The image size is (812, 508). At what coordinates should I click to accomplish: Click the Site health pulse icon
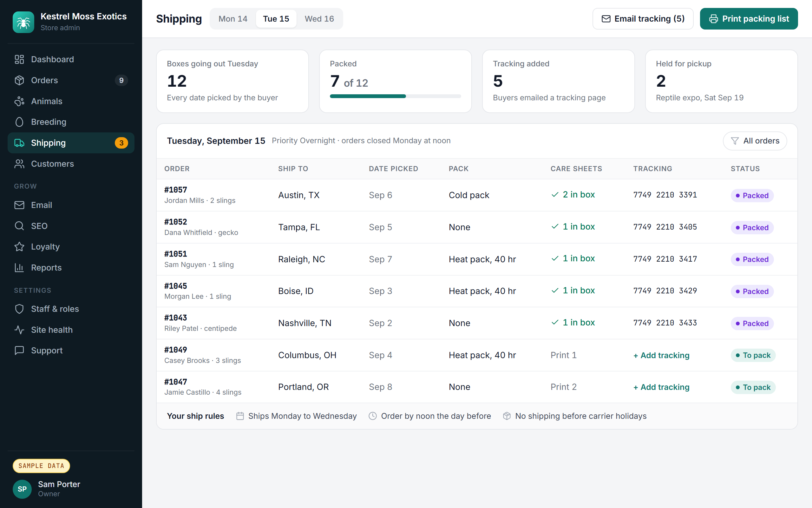click(19, 330)
